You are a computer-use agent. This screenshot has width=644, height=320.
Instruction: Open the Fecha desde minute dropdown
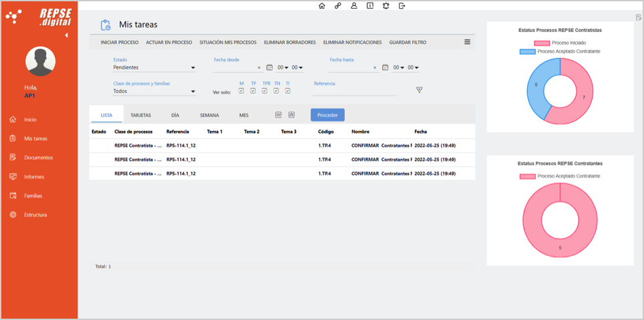tap(297, 67)
